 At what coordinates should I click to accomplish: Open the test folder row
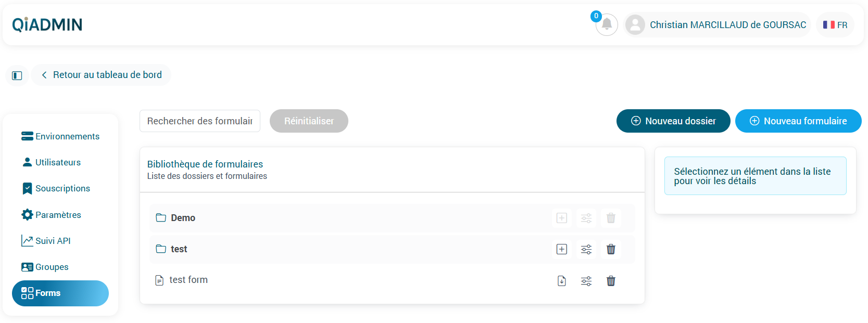point(179,249)
